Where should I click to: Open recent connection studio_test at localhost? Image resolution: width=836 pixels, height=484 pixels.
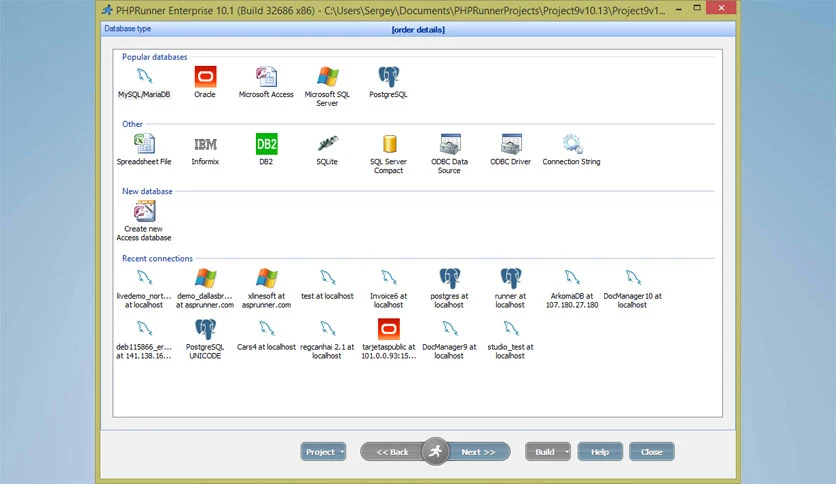pos(510,340)
